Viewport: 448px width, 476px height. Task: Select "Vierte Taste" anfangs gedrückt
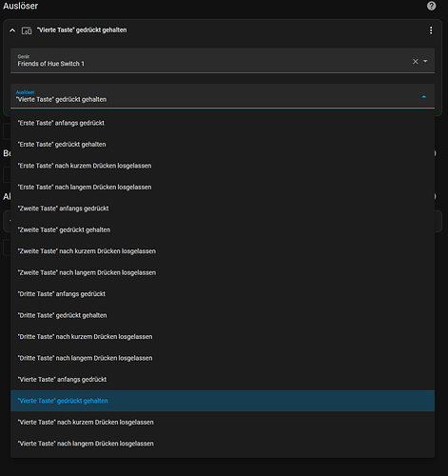pyautogui.click(x=223, y=380)
